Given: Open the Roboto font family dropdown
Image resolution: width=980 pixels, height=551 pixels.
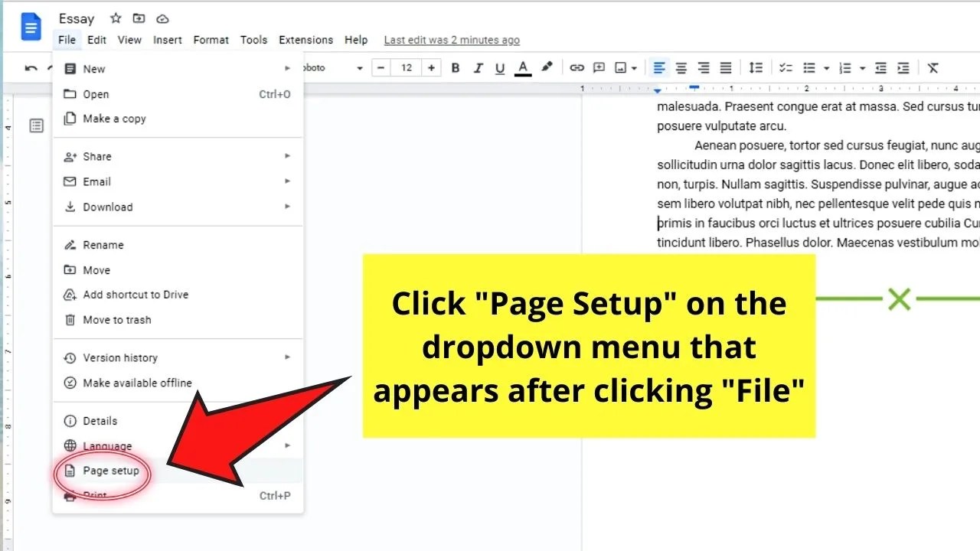Looking at the screenshot, I should [x=329, y=67].
